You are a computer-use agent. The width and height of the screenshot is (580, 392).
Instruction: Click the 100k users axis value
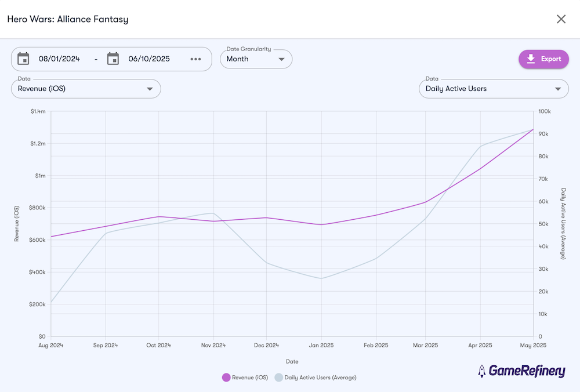(545, 111)
